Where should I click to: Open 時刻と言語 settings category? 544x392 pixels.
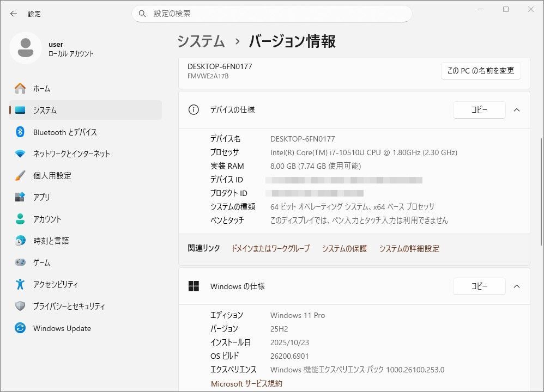(51, 241)
